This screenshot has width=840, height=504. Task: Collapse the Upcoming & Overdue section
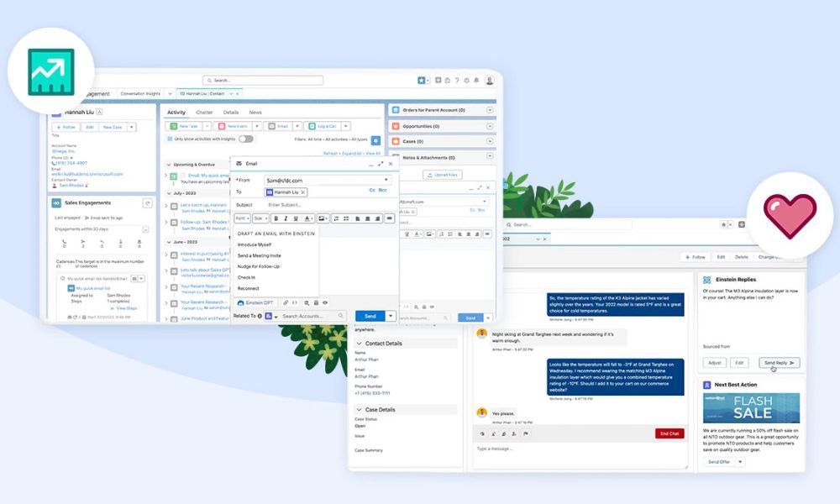coord(169,165)
